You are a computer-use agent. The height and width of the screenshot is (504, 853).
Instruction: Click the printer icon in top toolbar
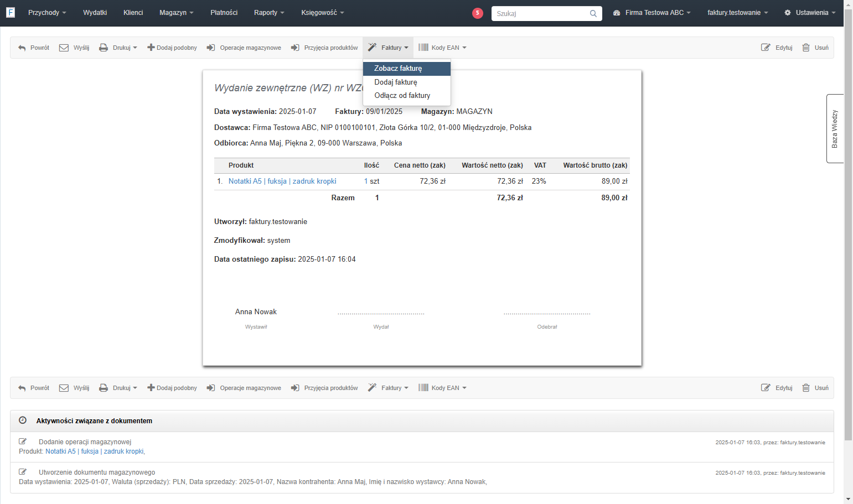104,48
